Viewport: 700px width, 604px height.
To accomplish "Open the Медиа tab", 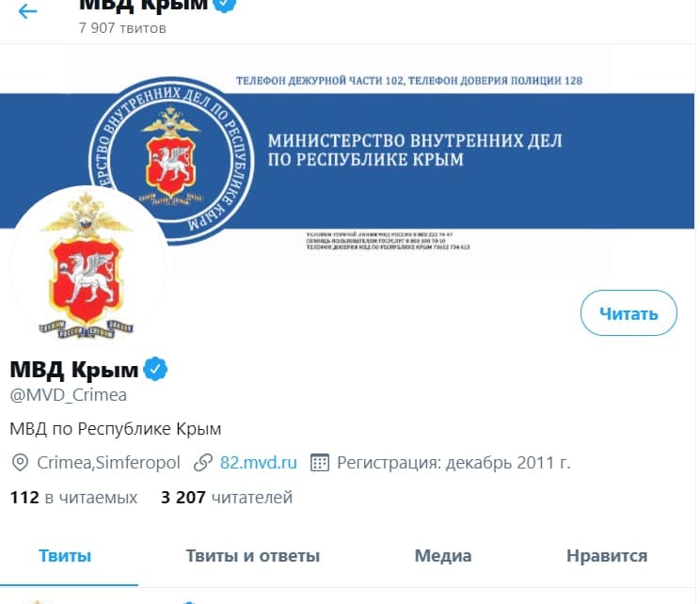I will [x=443, y=556].
